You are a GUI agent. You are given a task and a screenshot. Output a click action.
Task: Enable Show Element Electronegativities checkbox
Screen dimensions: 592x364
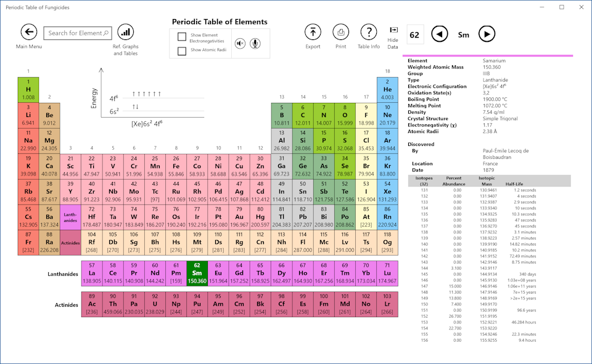pyautogui.click(x=182, y=37)
